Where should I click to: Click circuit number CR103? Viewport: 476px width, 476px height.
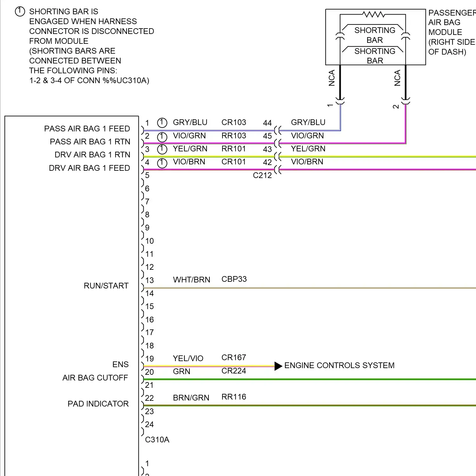click(x=234, y=122)
